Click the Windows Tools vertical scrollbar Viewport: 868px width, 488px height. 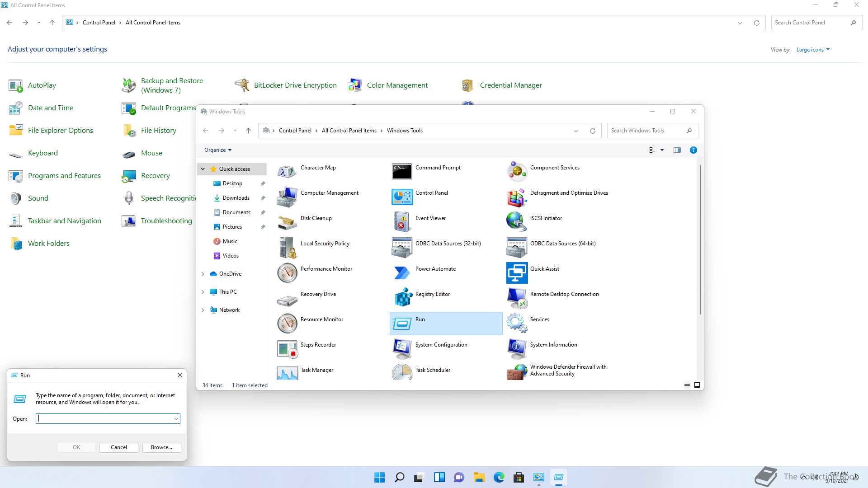coord(700,239)
